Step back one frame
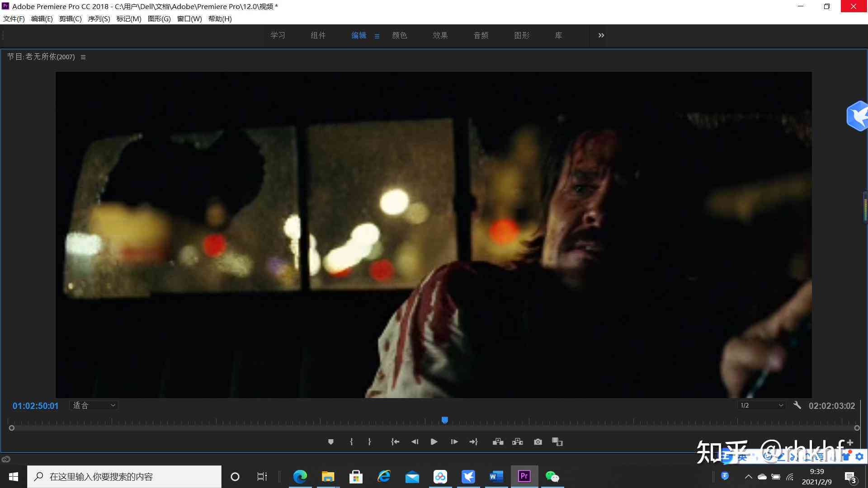Image resolution: width=868 pixels, height=488 pixels. (x=415, y=442)
